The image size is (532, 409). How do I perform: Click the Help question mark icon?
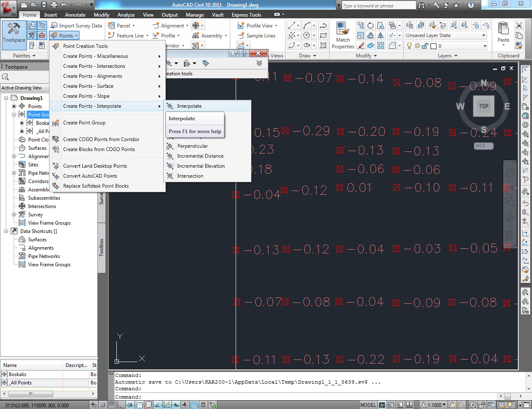(x=470, y=5)
